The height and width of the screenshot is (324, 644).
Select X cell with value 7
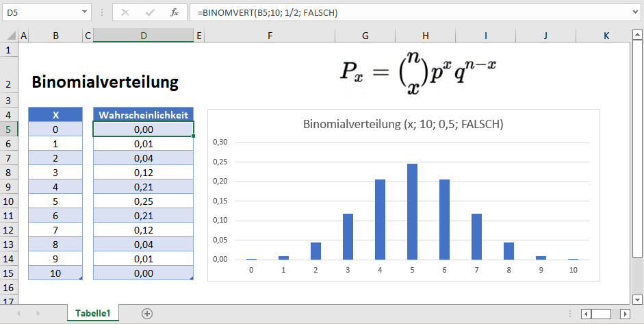click(x=55, y=230)
